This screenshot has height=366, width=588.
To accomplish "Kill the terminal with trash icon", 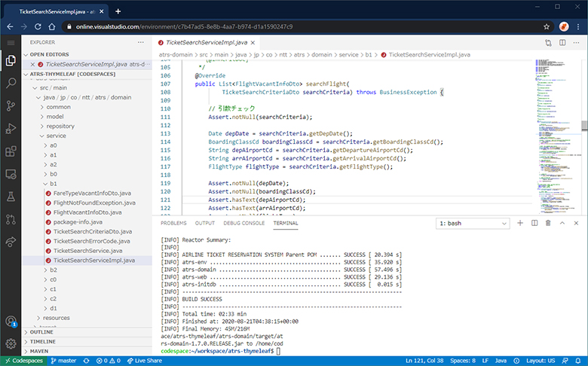I will point(548,223).
